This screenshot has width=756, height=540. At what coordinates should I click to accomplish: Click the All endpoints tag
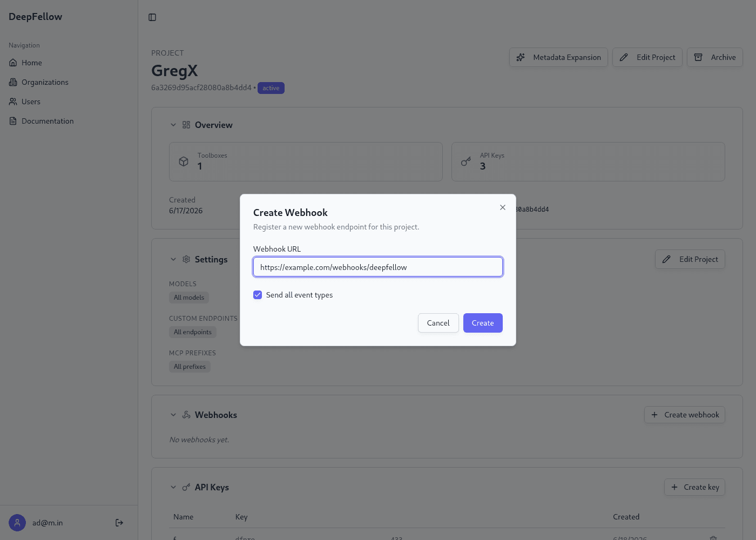click(x=193, y=332)
